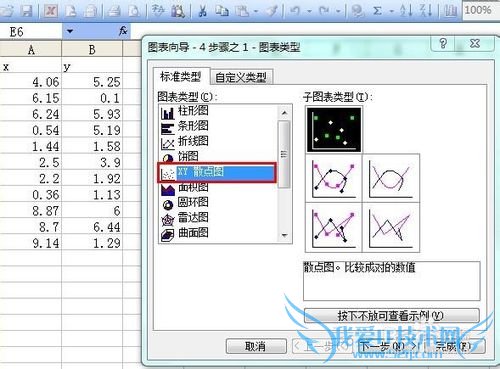500x369 pixels.
Task: Click the Research (binoculars book) icon
Action: tap(178, 11)
